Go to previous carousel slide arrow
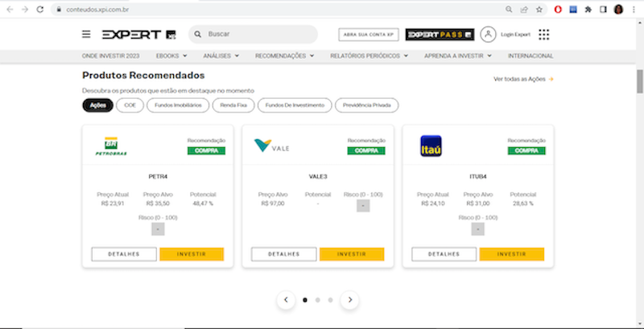The height and width of the screenshot is (329, 644). pyautogui.click(x=286, y=300)
